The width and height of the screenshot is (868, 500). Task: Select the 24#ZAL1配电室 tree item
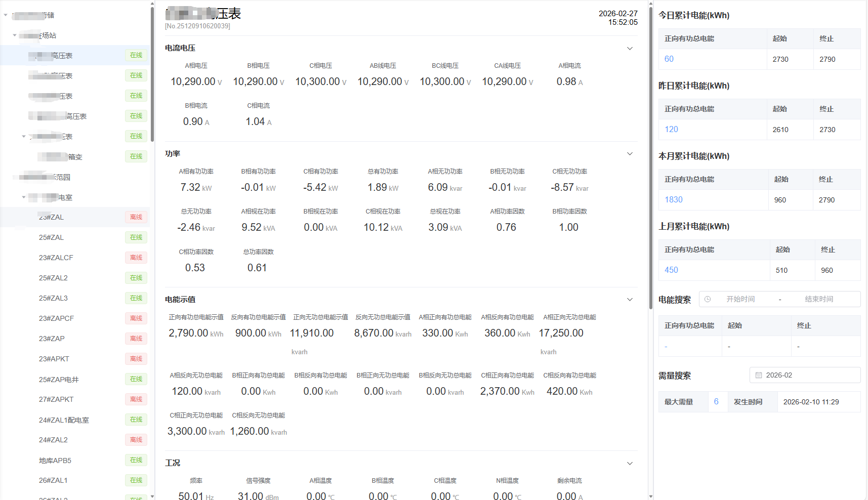click(64, 420)
